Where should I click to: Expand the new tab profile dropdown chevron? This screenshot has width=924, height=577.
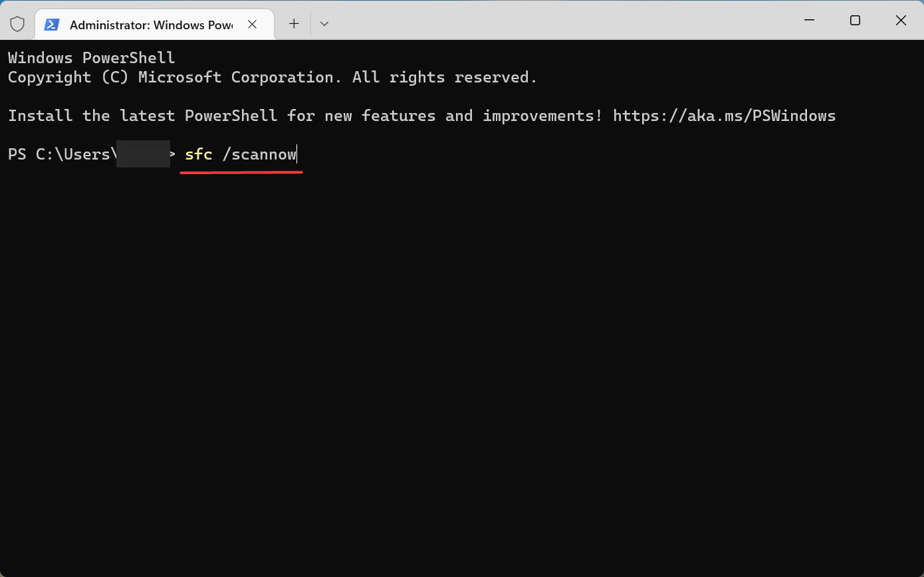[324, 24]
